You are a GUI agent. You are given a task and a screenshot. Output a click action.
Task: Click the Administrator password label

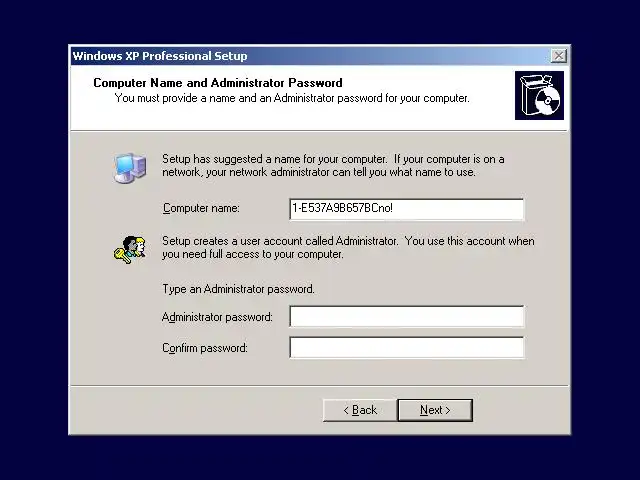(x=217, y=317)
